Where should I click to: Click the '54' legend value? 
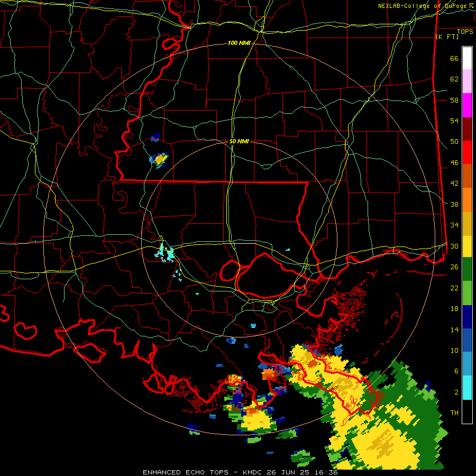pyautogui.click(x=454, y=121)
